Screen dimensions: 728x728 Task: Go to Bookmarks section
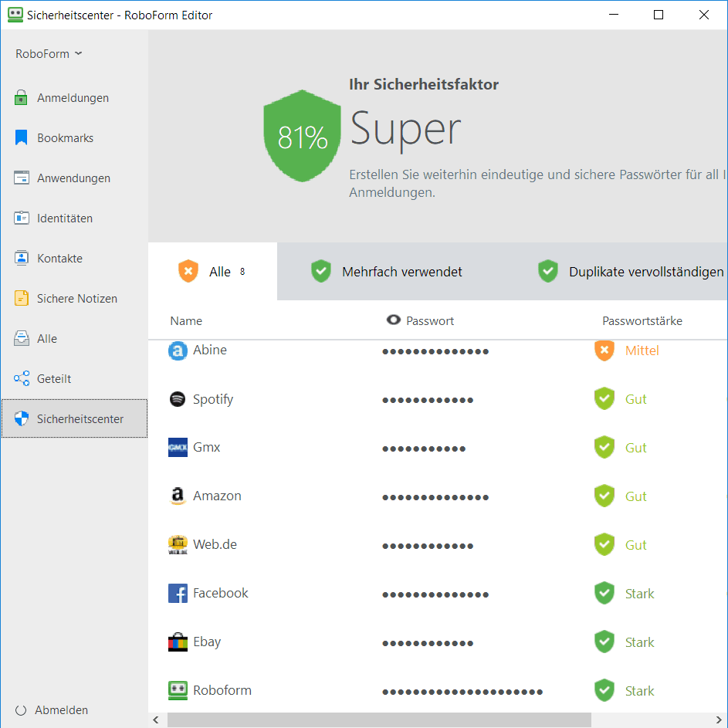pyautogui.click(x=74, y=138)
